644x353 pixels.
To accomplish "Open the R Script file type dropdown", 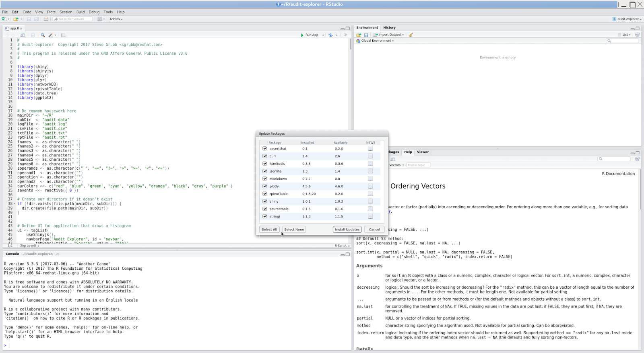I will tap(342, 246).
